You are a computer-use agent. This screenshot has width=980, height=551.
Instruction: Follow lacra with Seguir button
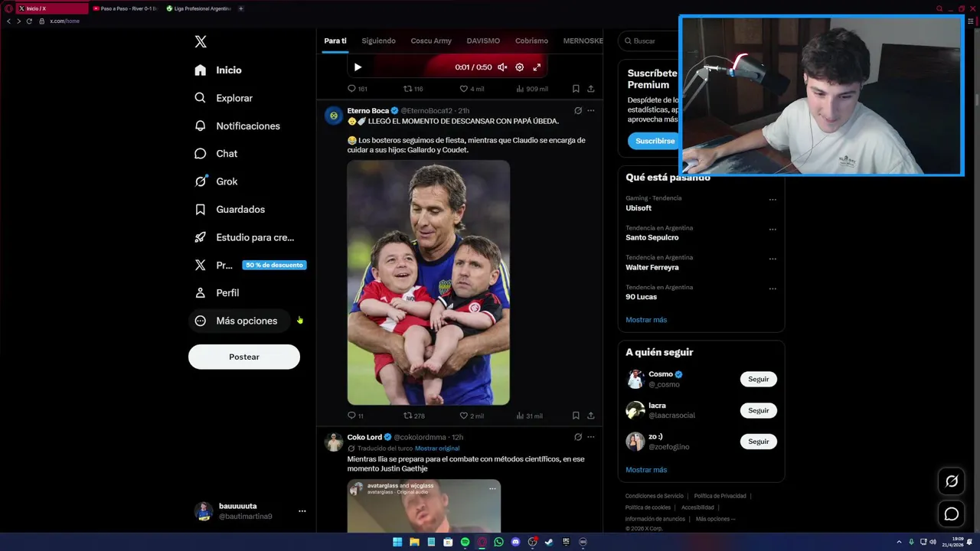tap(758, 410)
